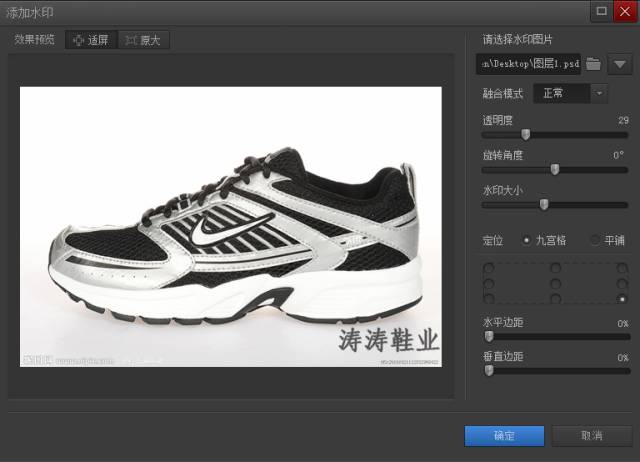This screenshot has width=640, height=462.
Task: Click the 透明度 transparency slider handle
Action: pos(525,134)
